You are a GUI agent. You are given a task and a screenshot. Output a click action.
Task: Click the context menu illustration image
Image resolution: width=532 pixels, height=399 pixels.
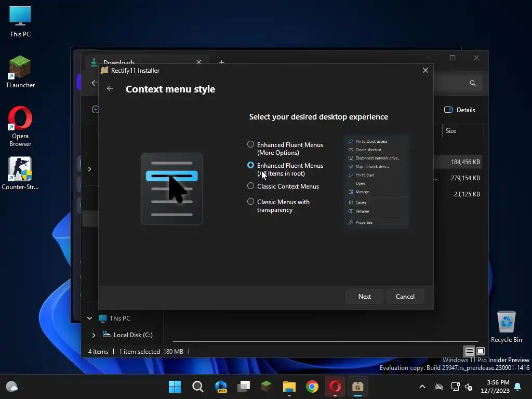[x=171, y=189]
